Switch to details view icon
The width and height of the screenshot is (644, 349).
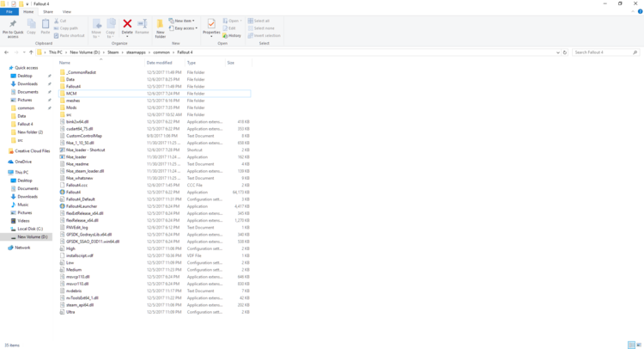[x=631, y=345]
